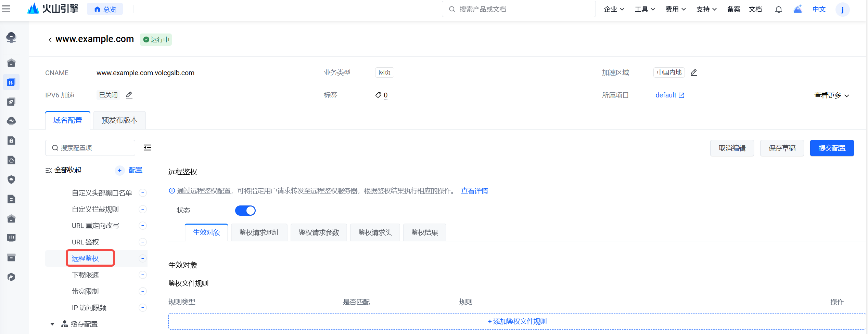Switch to the 预发布版本 tab

coord(119,120)
